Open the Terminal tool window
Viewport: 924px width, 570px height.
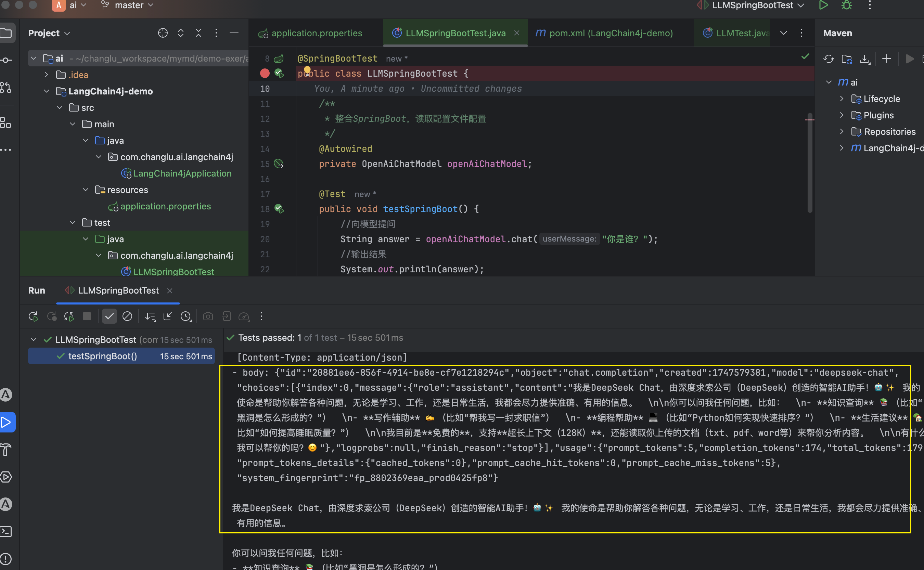(x=7, y=532)
